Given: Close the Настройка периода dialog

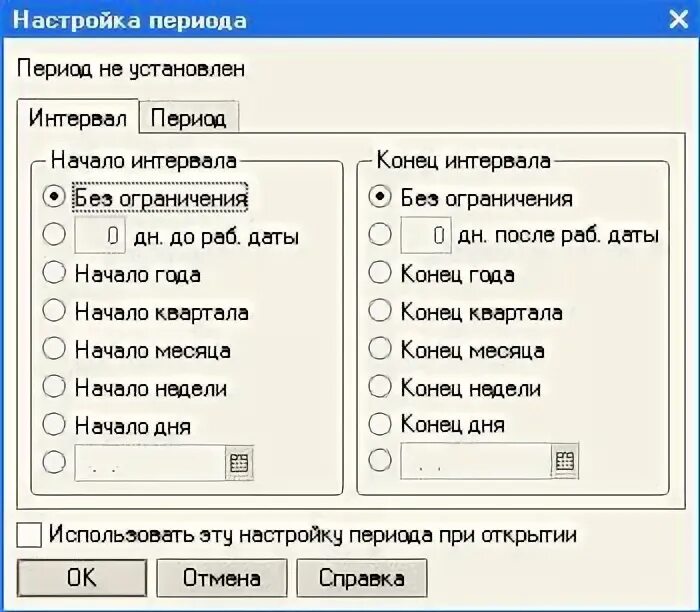Looking at the screenshot, I should 678,20.
